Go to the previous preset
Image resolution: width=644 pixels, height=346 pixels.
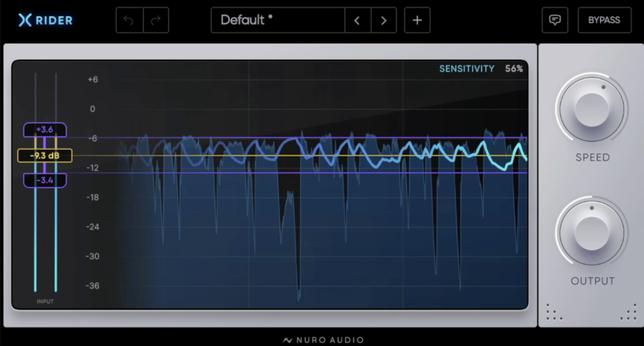pyautogui.click(x=358, y=20)
